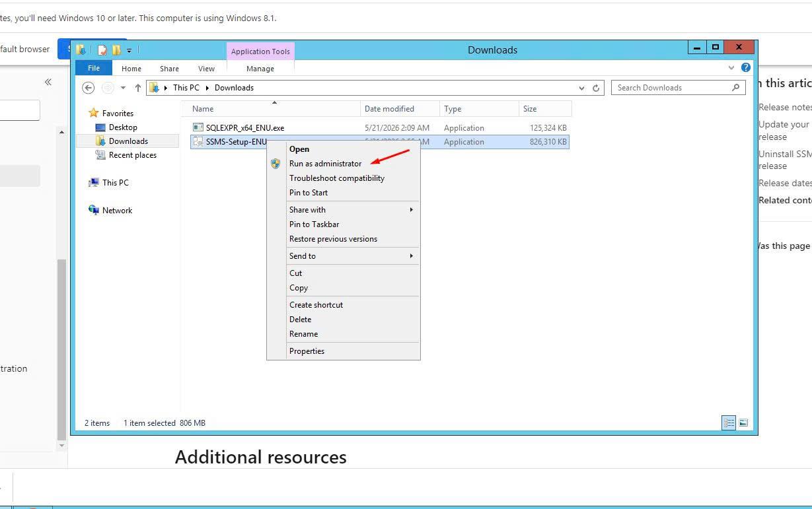Expand the Share with submenu
This screenshot has width=812, height=509.
click(x=344, y=210)
